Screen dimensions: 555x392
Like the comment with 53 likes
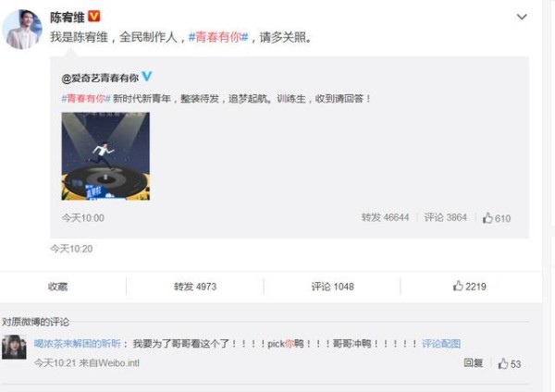pos(509,363)
